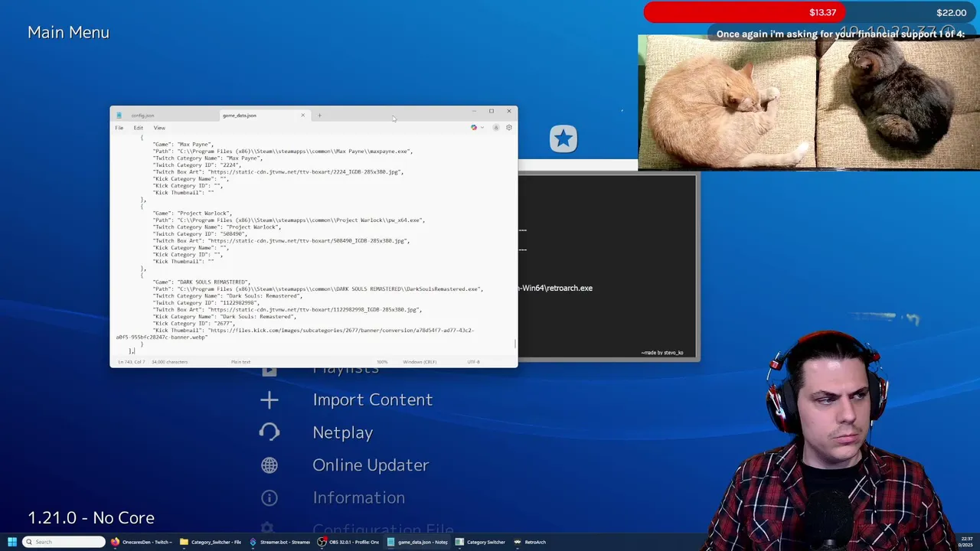Click the "Twitch Category ID": "508490" line
The height and width of the screenshot is (551, 980).
pos(201,234)
